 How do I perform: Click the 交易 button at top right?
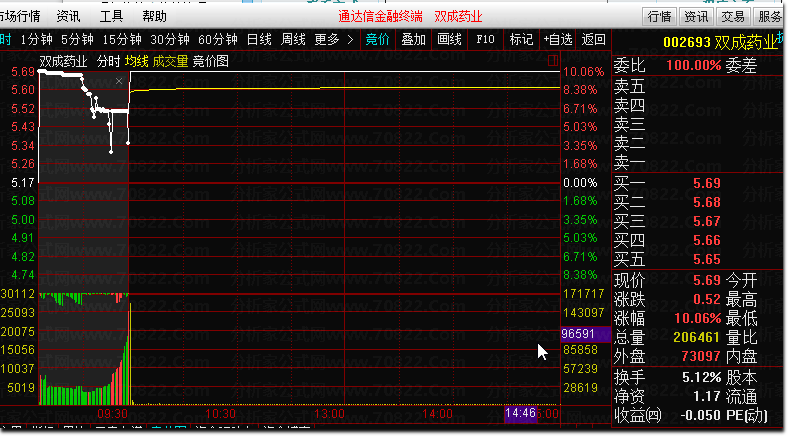click(733, 17)
